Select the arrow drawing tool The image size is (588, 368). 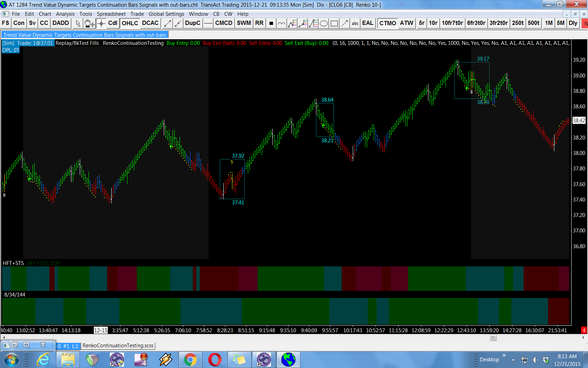345,23
